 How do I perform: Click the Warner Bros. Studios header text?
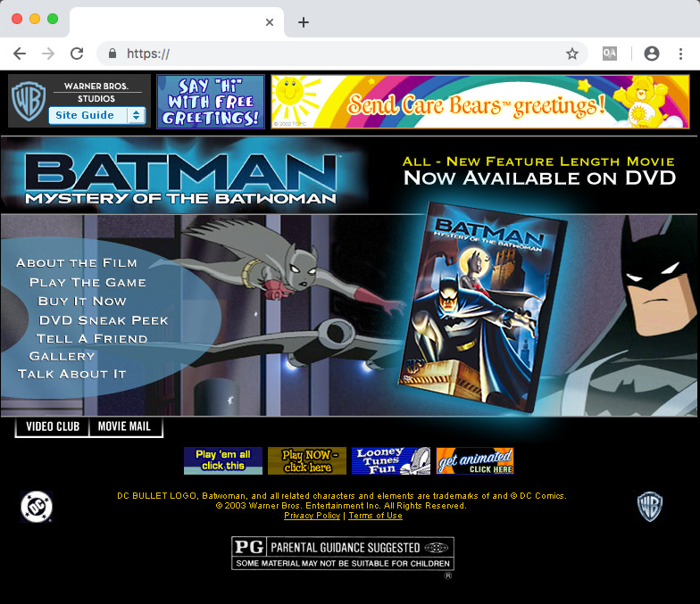point(96,93)
